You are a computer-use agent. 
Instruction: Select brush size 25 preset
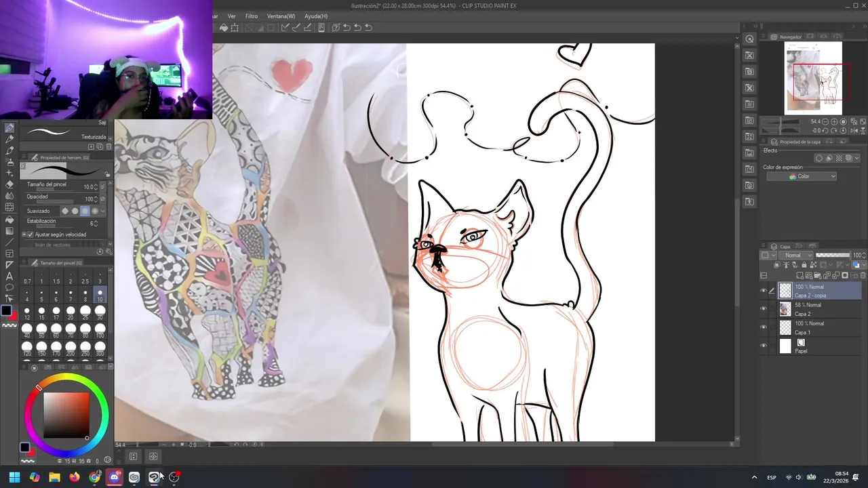pyautogui.click(x=85, y=314)
